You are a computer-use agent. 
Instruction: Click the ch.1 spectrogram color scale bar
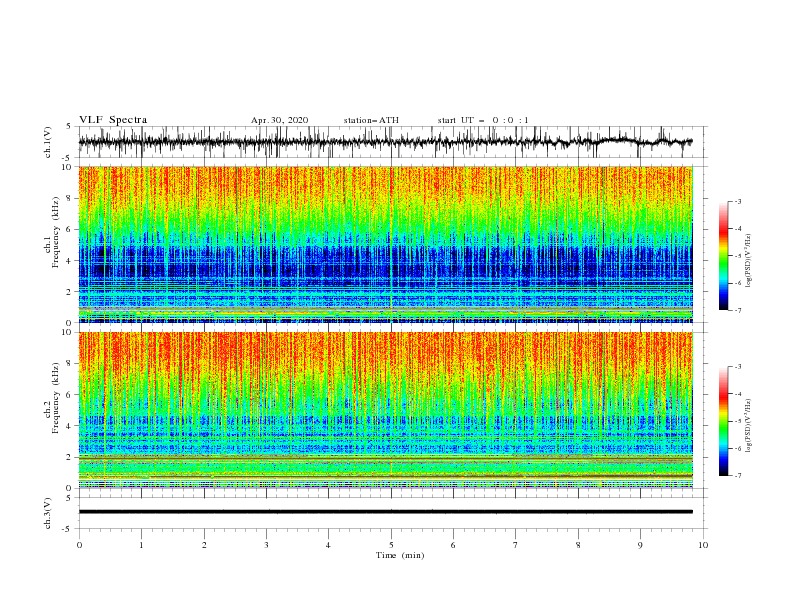723,256
